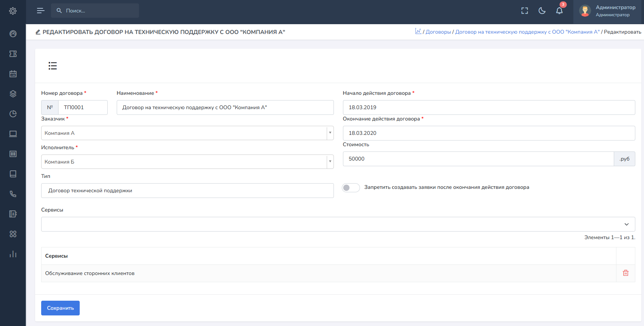Open the notifications bell
This screenshot has width=644, height=326.
click(x=559, y=11)
